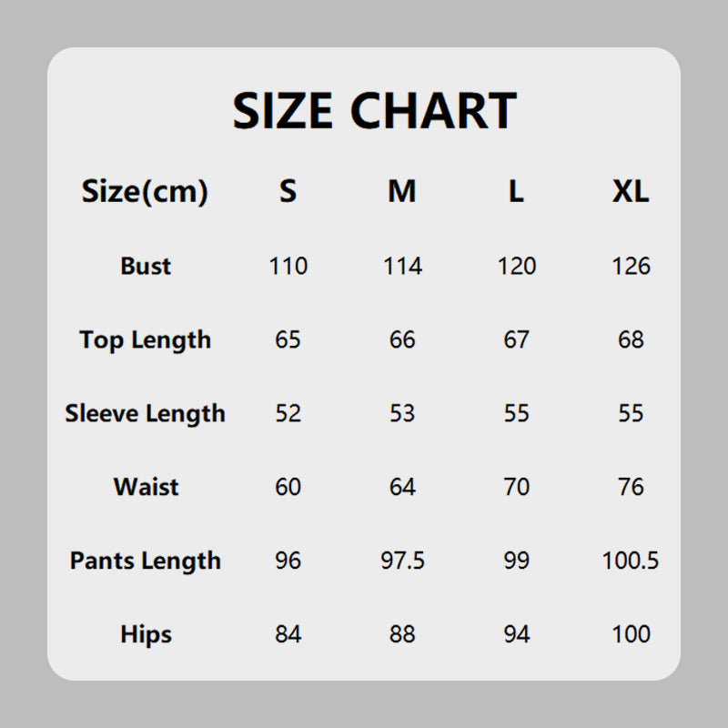Select the L column header
This screenshot has height=728, width=728.
click(x=516, y=192)
